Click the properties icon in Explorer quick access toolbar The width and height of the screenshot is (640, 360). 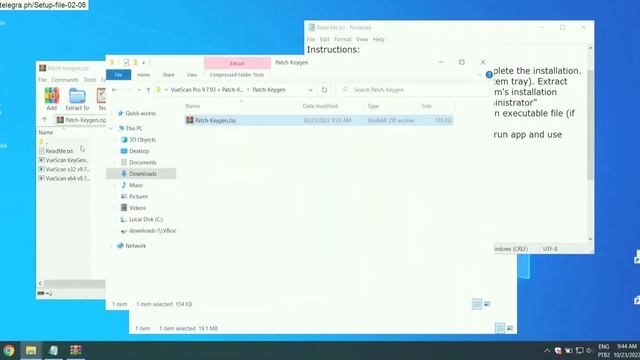tap(126, 62)
